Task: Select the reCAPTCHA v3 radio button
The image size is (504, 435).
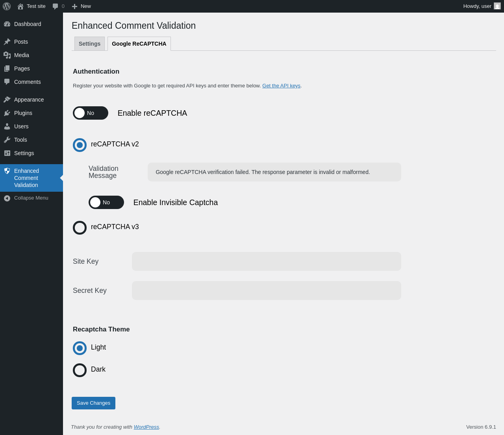Action: click(x=80, y=228)
